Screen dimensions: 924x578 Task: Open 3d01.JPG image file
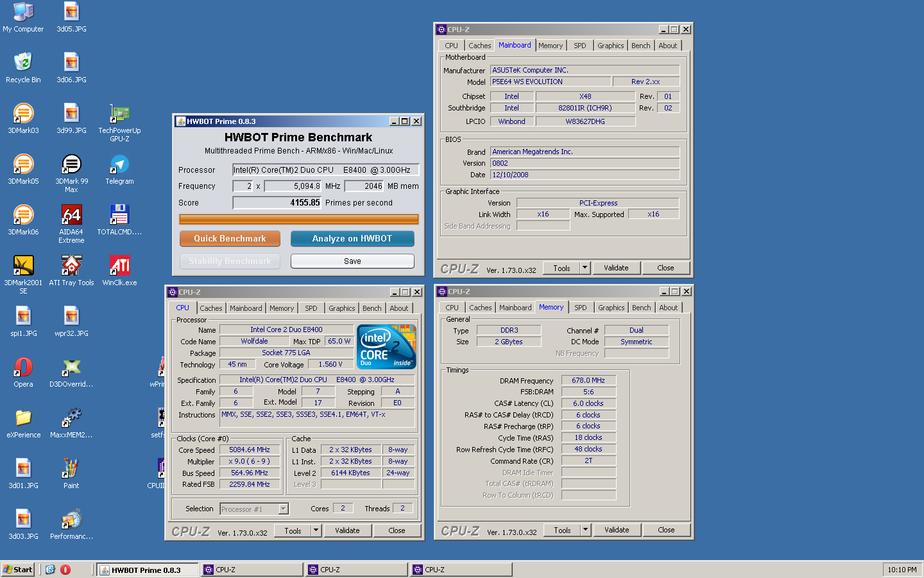pos(23,474)
